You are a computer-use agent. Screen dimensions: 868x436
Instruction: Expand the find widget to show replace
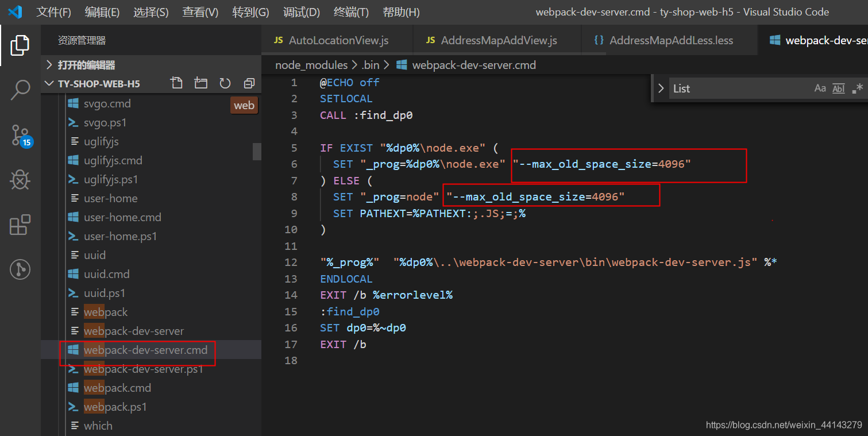tap(659, 88)
